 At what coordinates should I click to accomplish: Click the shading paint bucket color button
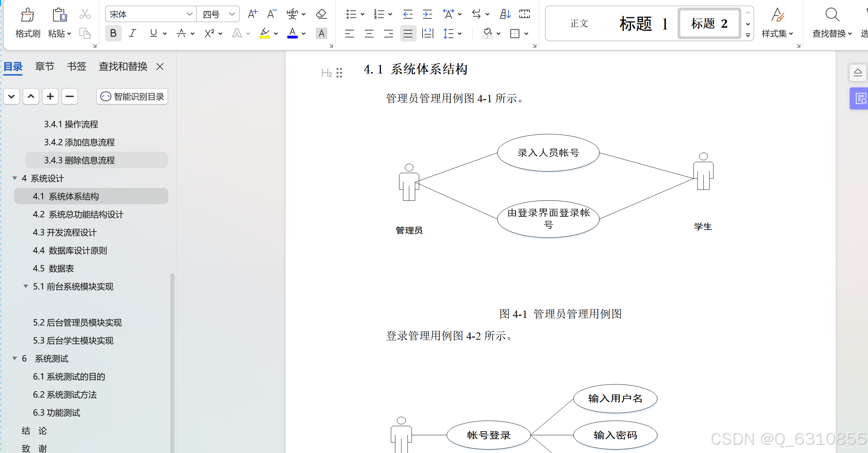(487, 34)
